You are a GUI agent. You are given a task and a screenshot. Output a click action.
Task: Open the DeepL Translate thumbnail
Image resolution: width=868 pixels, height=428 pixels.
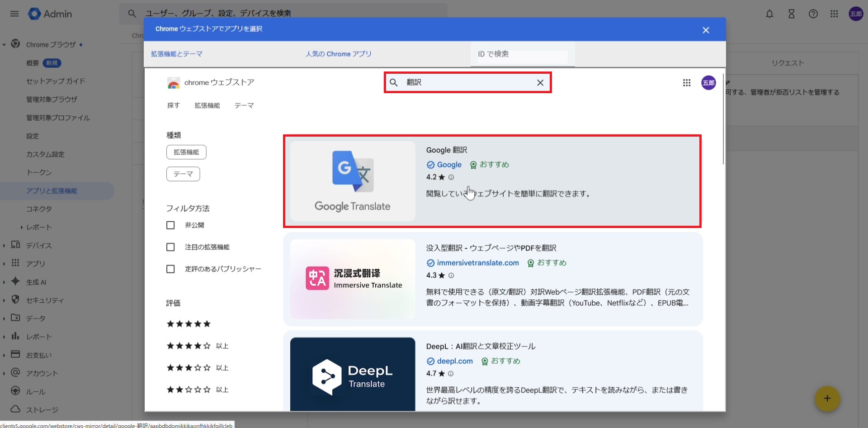tap(353, 374)
